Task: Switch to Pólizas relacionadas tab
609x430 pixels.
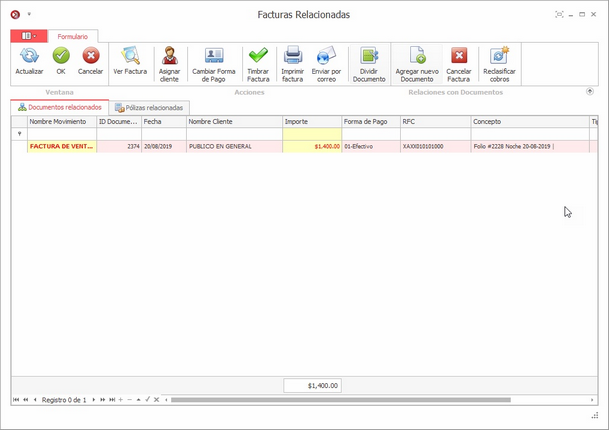Action: pos(149,107)
